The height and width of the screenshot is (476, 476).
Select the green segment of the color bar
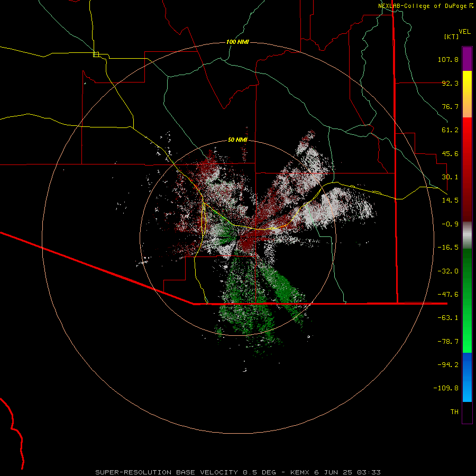pos(467,300)
